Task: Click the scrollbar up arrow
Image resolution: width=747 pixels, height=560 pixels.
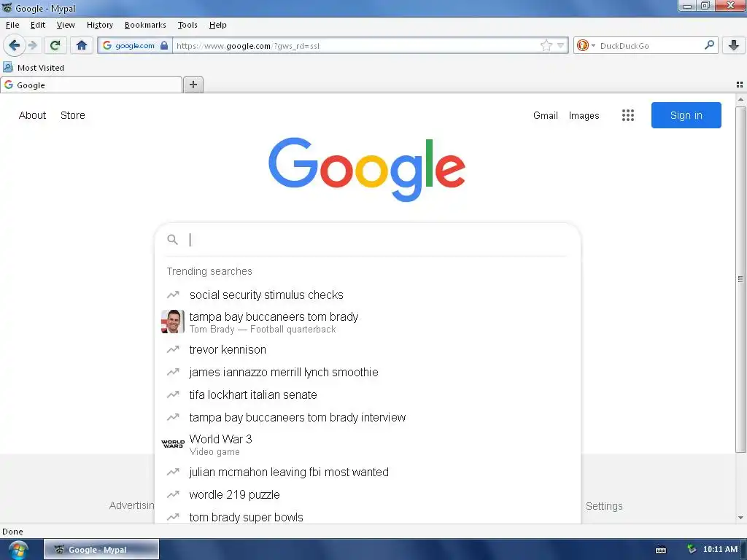Action: click(x=740, y=99)
